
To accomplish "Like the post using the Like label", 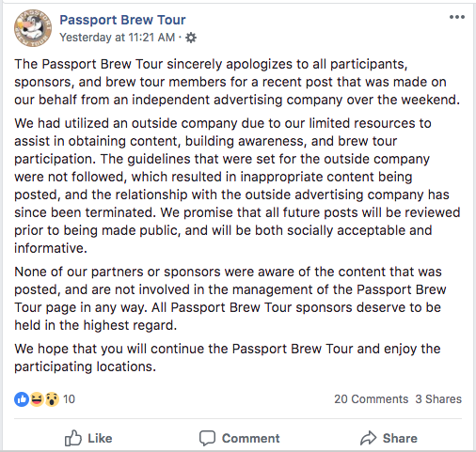I will tap(100, 438).
